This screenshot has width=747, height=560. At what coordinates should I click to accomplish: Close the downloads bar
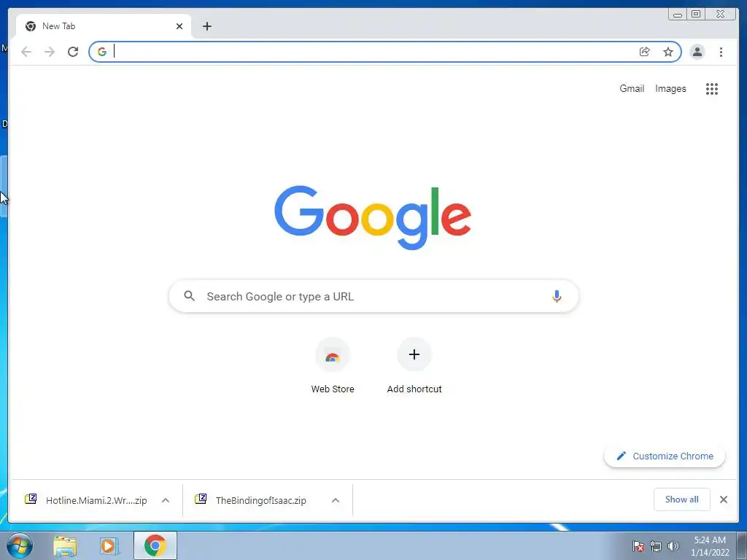(x=723, y=499)
